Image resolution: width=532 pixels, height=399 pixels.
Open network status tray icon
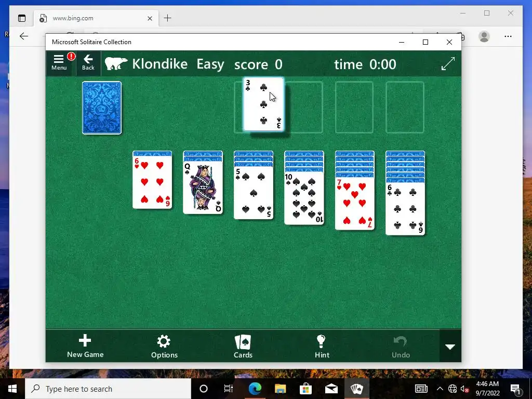coord(453,389)
